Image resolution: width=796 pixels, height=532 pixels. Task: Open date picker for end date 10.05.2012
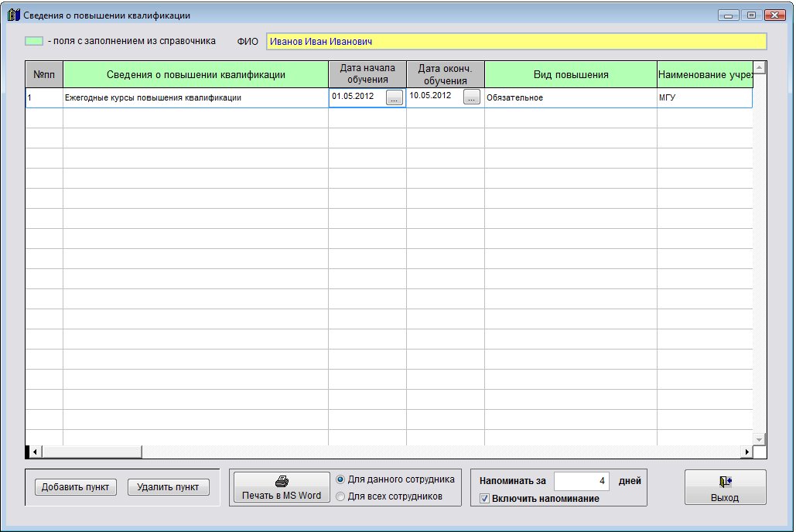pyautogui.click(x=472, y=97)
